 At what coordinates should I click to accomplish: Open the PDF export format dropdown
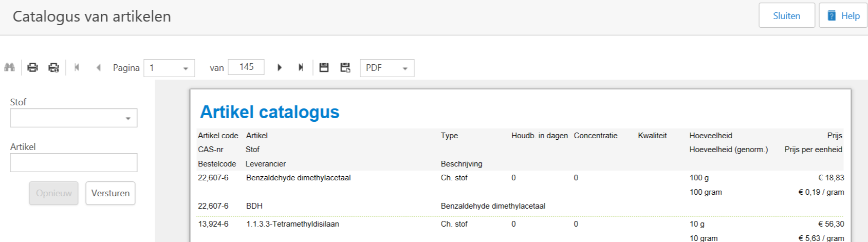[x=404, y=68]
